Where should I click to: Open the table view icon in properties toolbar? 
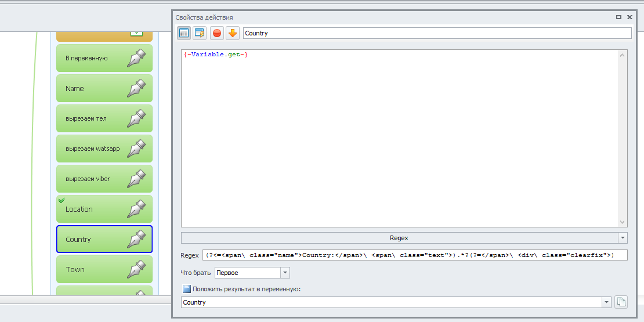pos(184,33)
